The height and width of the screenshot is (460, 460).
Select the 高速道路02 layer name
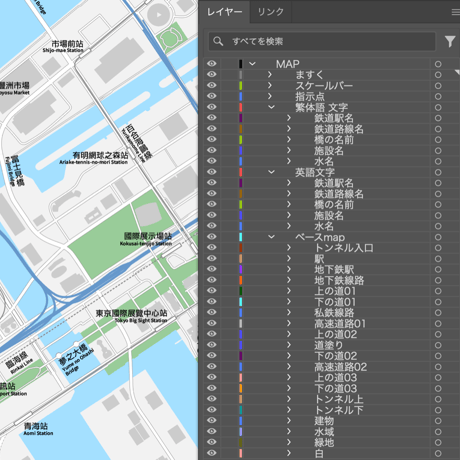pyautogui.click(x=340, y=367)
